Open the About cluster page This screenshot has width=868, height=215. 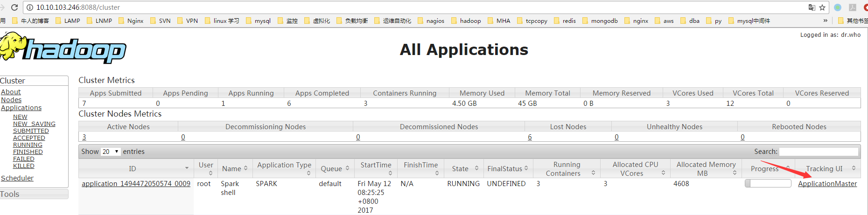[x=11, y=92]
